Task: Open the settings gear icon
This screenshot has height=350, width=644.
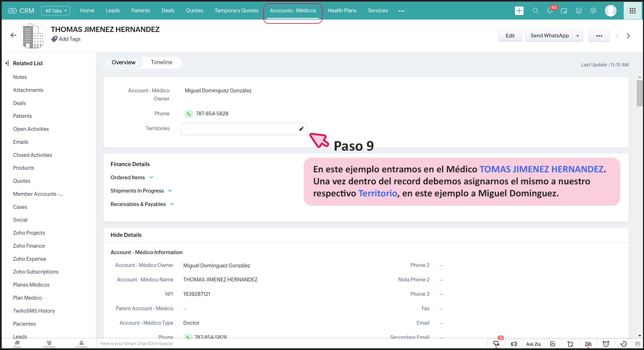Action: pos(593,11)
